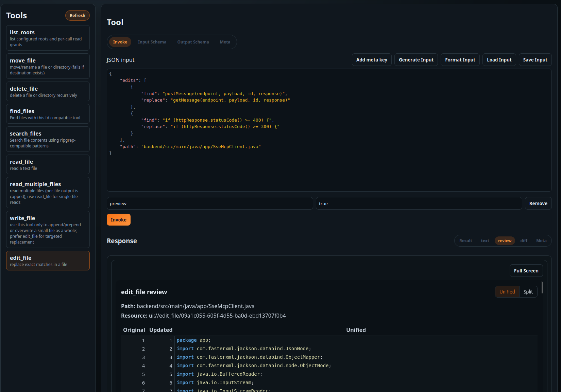Enable Unified diff view
The width and height of the screenshot is (561, 392).
(x=507, y=291)
